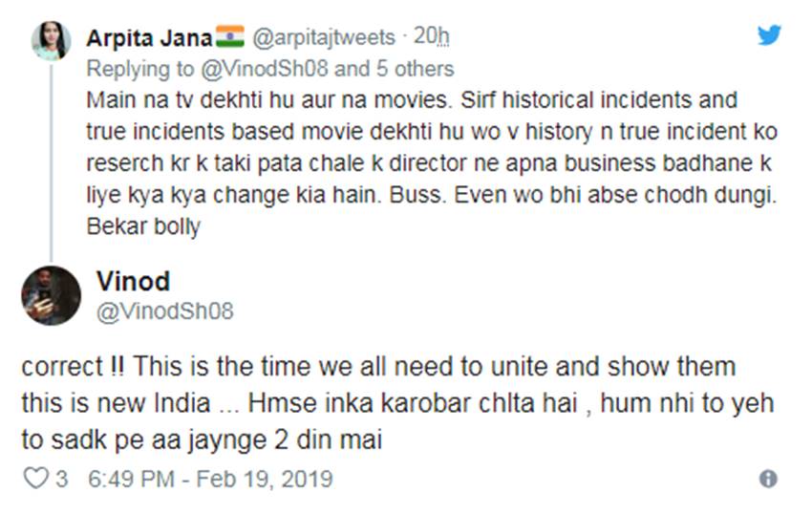The image size is (812, 514).
Task: Open Arpita Jana's profile picture
Action: tap(50, 40)
